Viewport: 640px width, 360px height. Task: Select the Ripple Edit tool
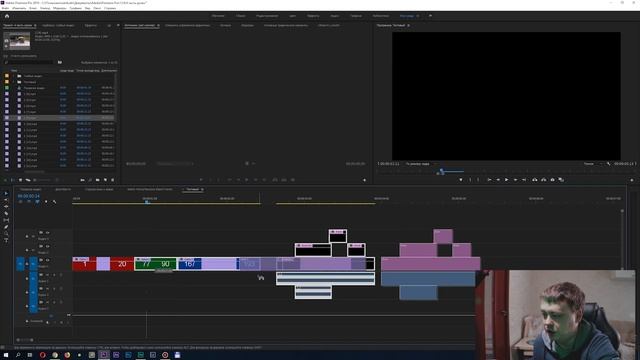tap(6, 207)
